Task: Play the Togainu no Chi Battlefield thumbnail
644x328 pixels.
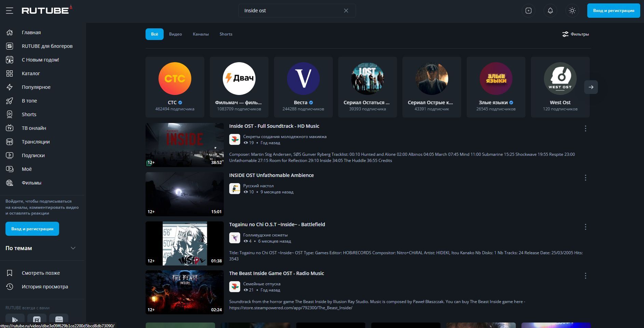Action: pos(184,243)
